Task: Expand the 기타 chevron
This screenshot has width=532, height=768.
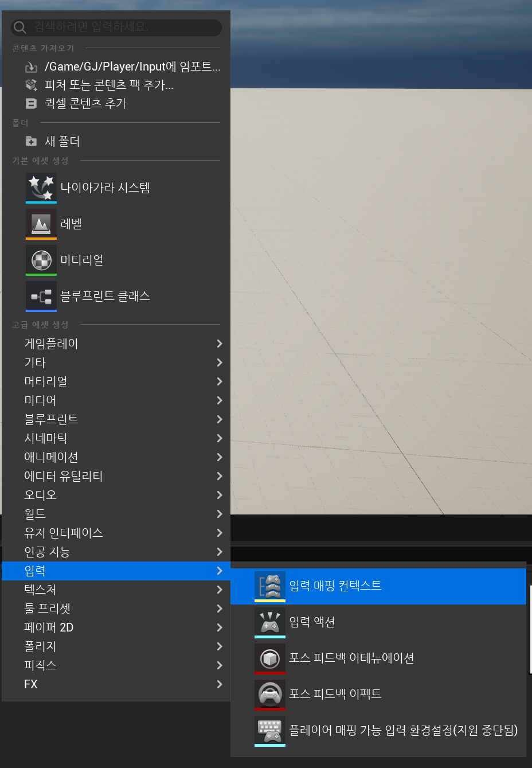Action: point(219,362)
